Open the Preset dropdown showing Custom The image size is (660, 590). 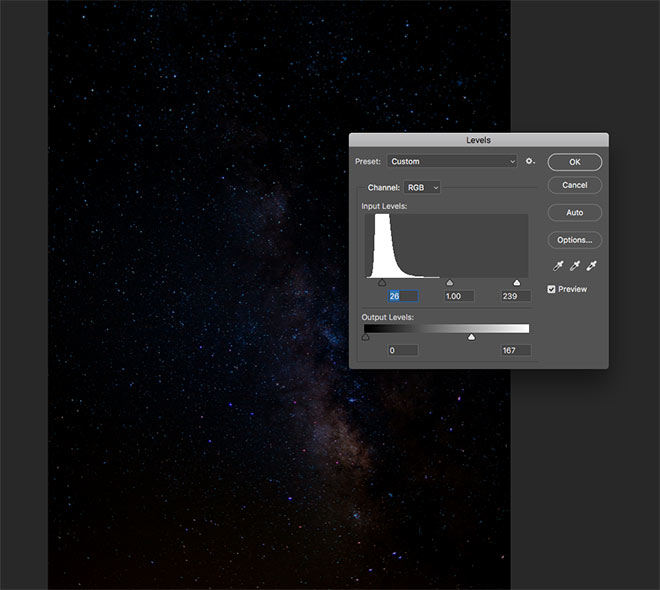click(x=452, y=161)
